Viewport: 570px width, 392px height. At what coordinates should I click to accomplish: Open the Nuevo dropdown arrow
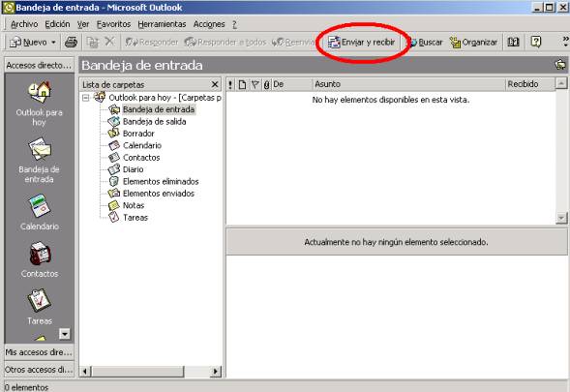click(53, 43)
